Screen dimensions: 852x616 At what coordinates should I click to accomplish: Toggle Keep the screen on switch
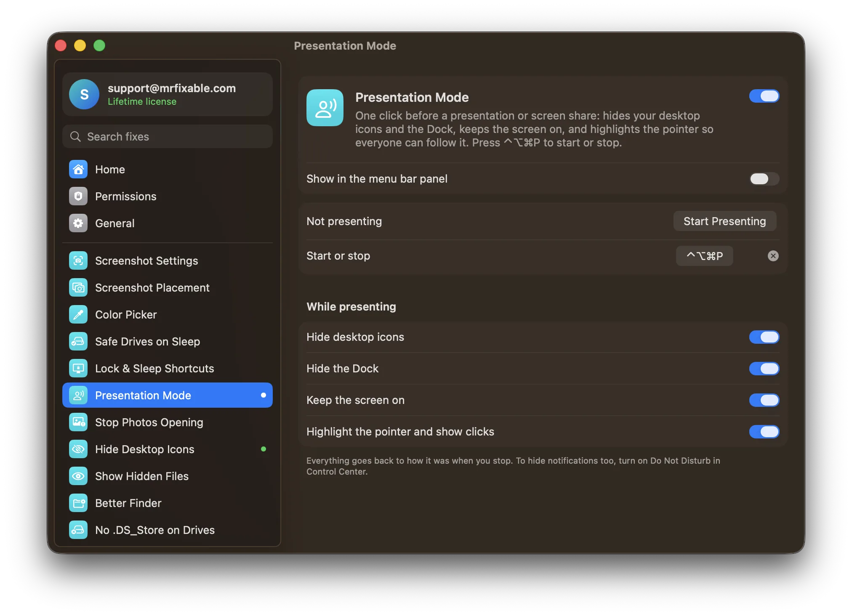click(x=764, y=400)
